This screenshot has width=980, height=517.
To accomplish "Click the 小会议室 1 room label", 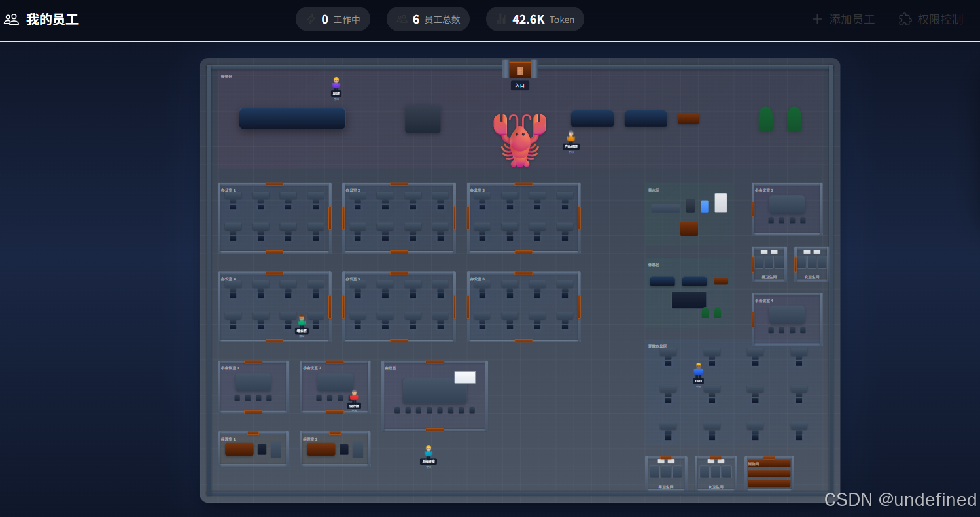I will point(230,368).
